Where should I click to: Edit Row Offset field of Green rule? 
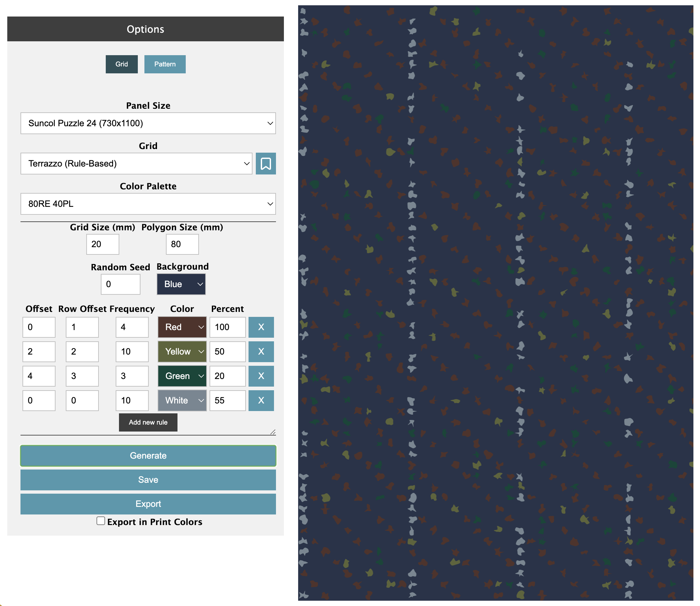[x=82, y=376]
